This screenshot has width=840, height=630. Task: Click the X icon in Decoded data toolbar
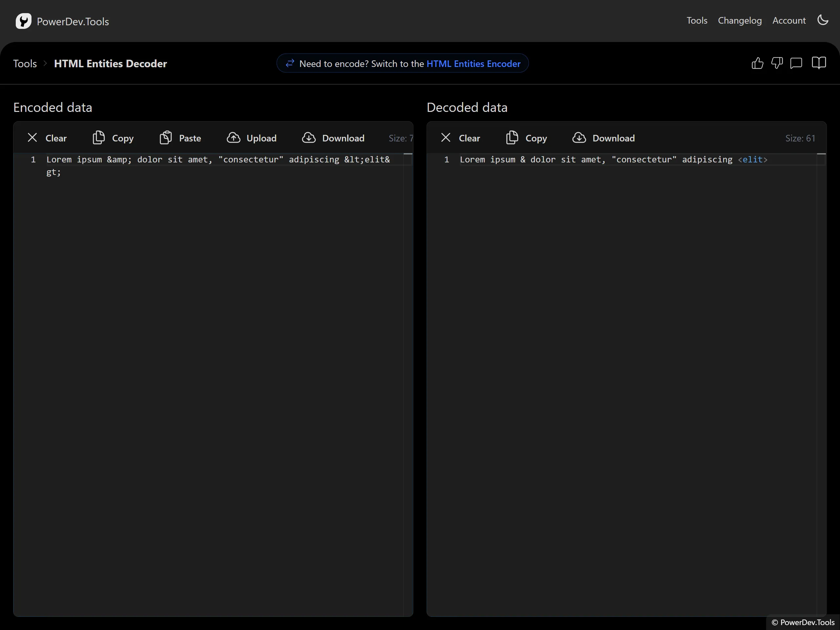(x=446, y=137)
